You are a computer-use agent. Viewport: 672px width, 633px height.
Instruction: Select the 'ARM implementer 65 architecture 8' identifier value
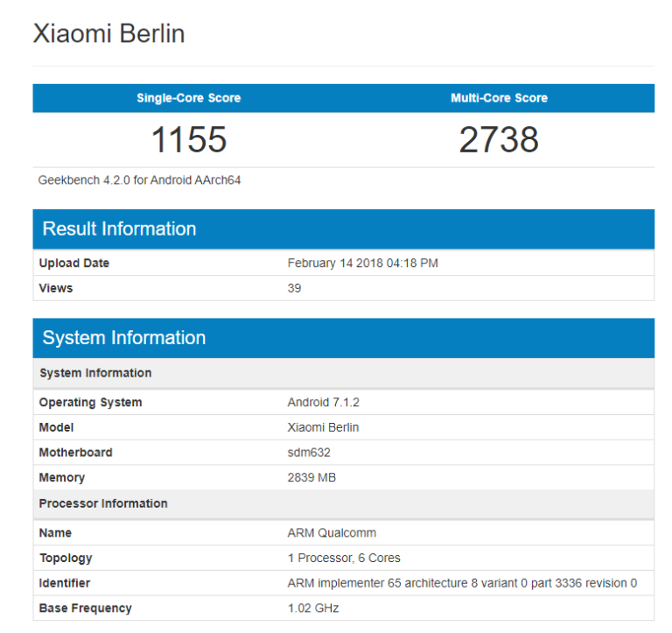[462, 583]
